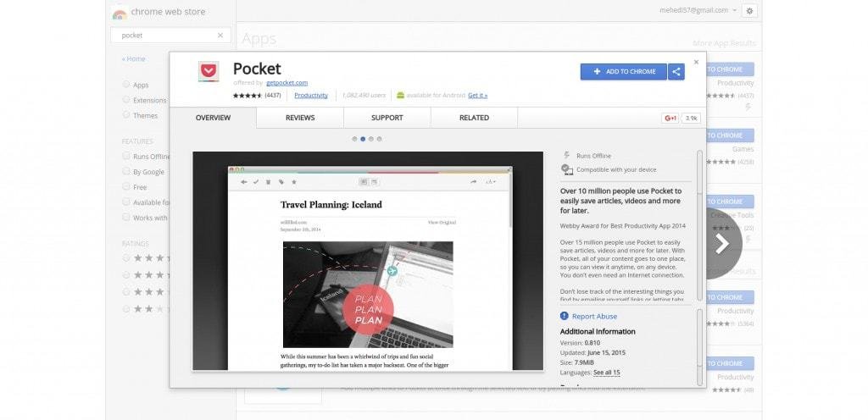Select the second screenshot carousel dot
The height and width of the screenshot is (420, 868).
(x=363, y=139)
